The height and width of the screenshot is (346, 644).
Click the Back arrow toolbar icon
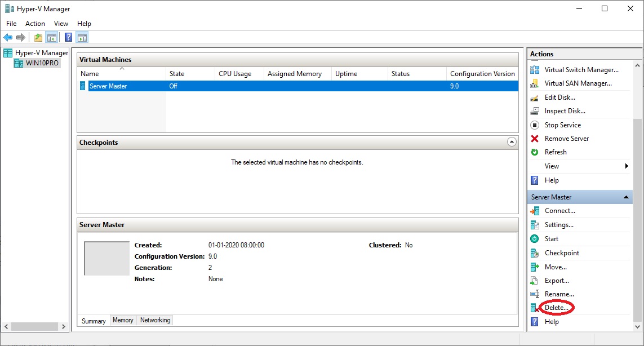(x=8, y=38)
